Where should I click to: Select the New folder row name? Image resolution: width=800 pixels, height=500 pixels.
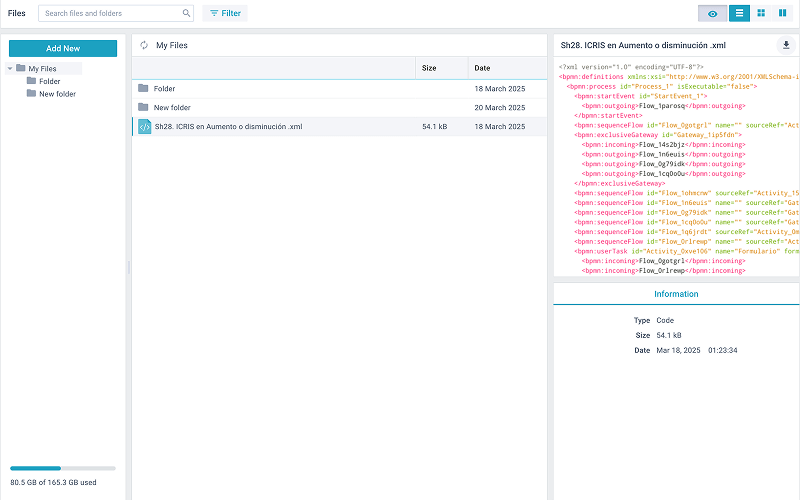pos(172,108)
